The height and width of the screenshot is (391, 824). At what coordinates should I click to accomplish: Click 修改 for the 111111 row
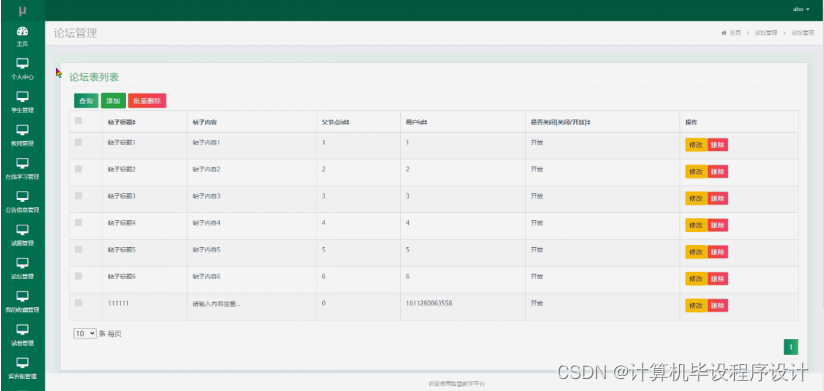(696, 305)
